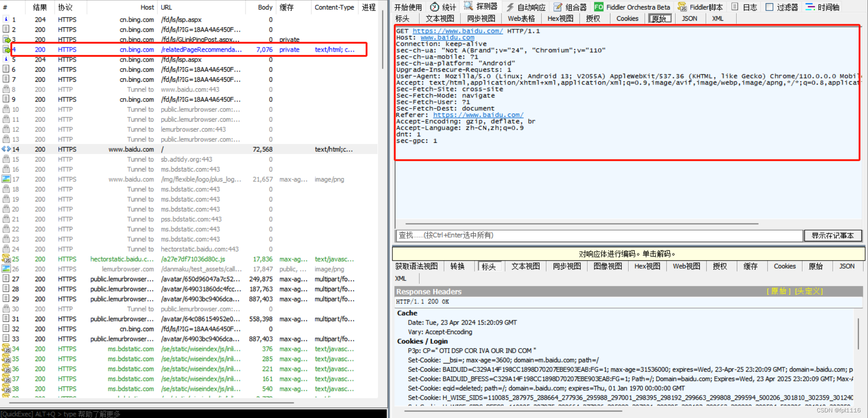Click the response headers vertical scrollbar
This screenshot has height=418, width=868.
(x=859, y=333)
